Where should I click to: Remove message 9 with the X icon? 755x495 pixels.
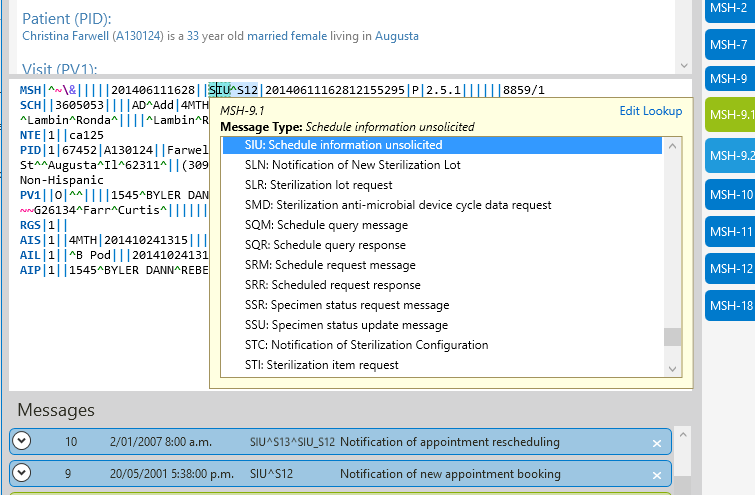[x=657, y=475]
